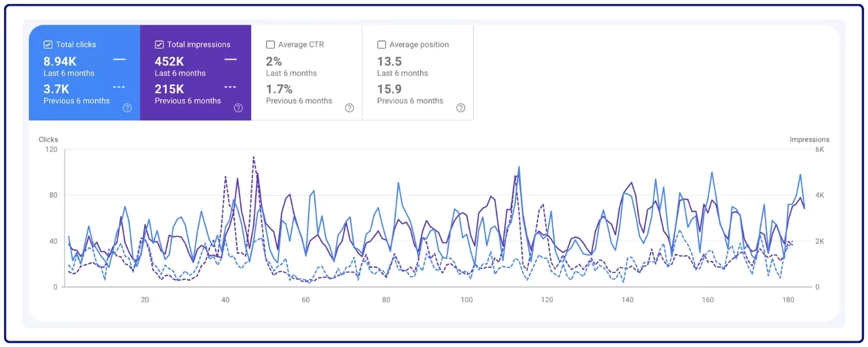Click solid line legend beside 452K
The height and width of the screenshot is (347, 868).
pyautogui.click(x=230, y=59)
